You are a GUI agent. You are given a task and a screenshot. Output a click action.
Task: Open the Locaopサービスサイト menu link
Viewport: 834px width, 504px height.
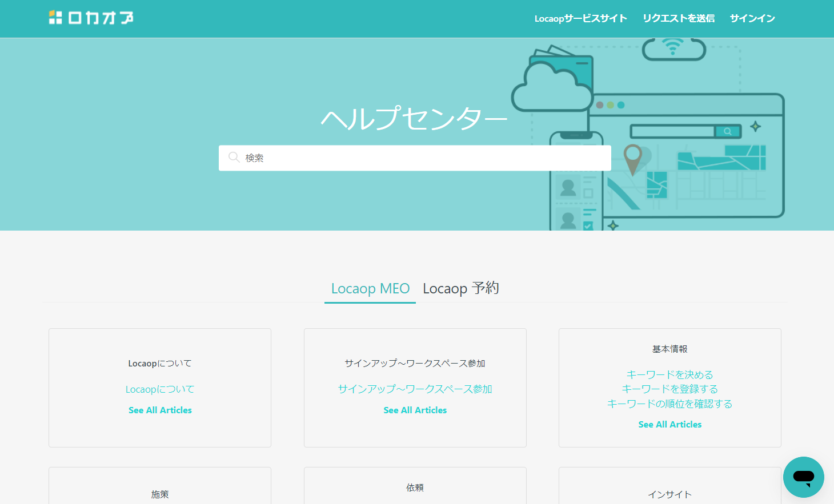[x=581, y=18]
